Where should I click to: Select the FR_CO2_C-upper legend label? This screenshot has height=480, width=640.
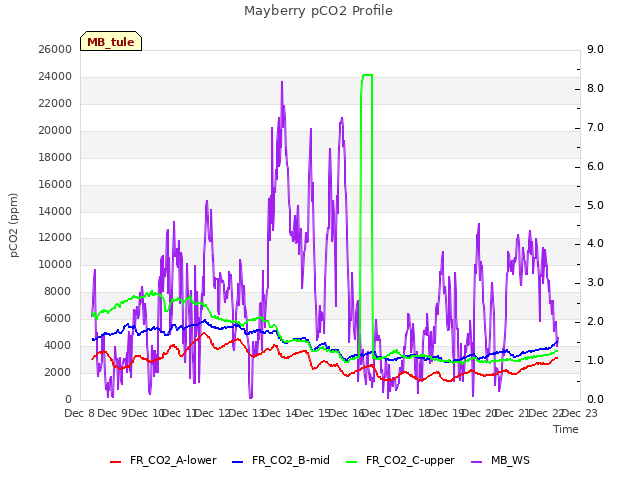[410, 460]
